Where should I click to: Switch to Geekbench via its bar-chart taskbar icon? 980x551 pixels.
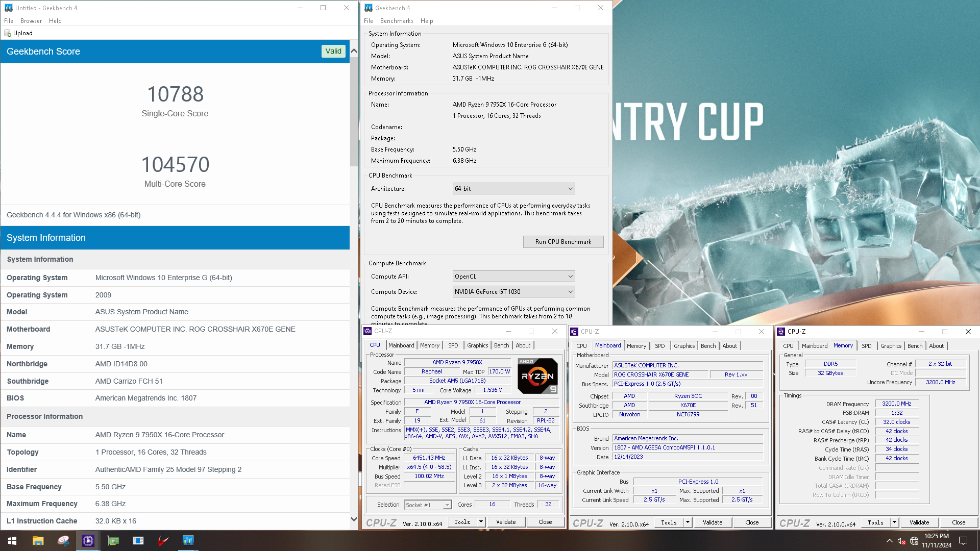(x=188, y=541)
